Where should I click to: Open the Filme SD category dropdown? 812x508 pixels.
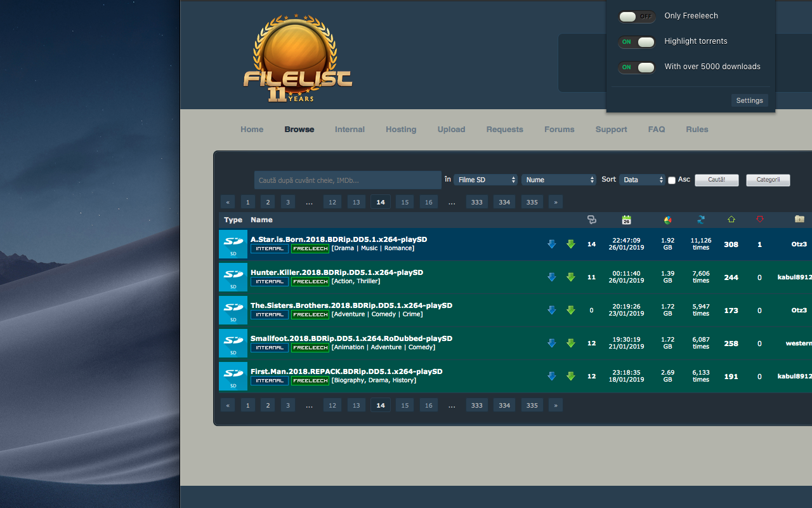485,180
